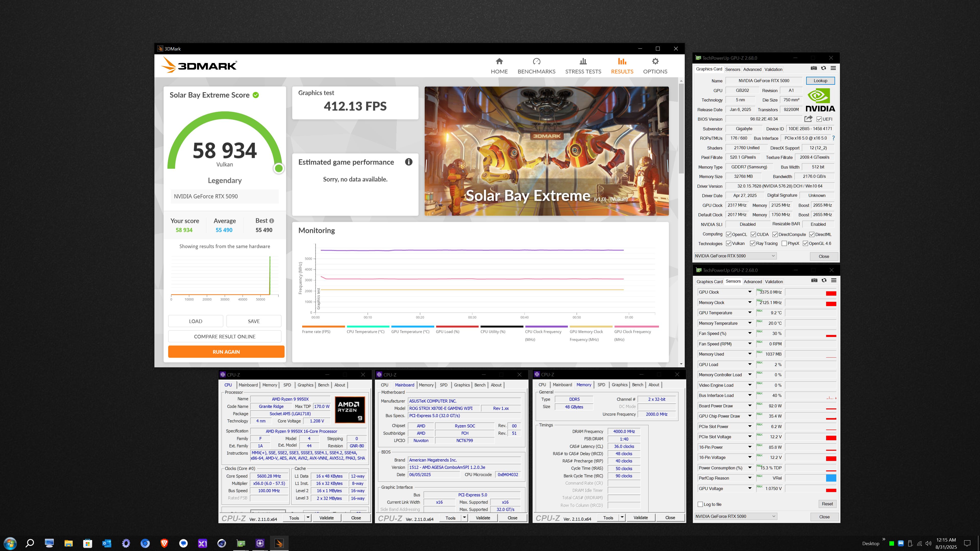Switch to CPU-Z via taskbar icon
This screenshot has width=980, height=551.
(260, 543)
